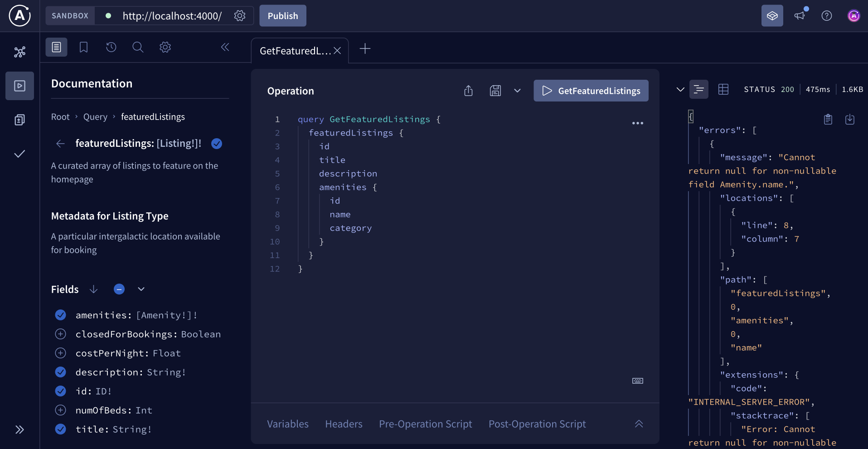Open operation history clock icon
This screenshot has height=449, width=868.
point(111,47)
